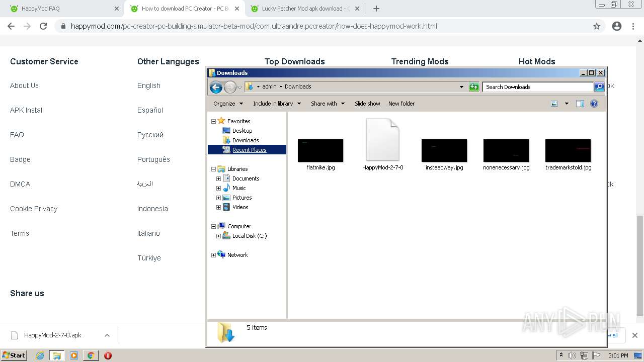The height and width of the screenshot is (362, 644).
Task: Expand Pictures library node
Action: [x=218, y=198]
